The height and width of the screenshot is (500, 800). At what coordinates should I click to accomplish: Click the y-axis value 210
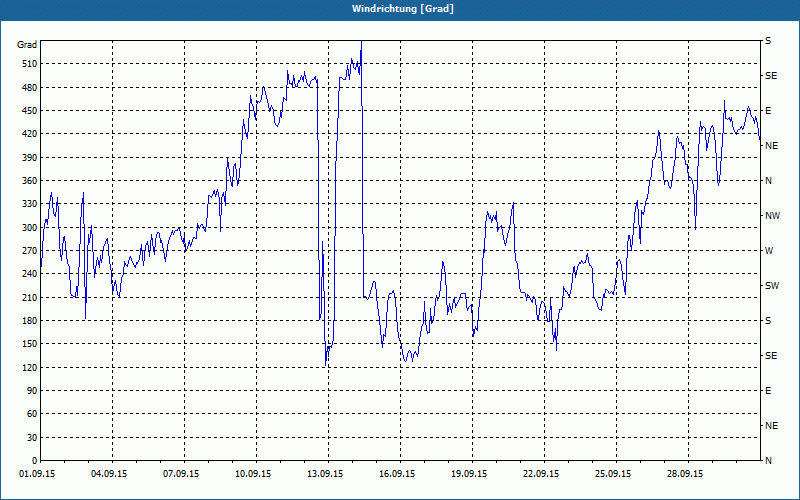tap(30, 297)
